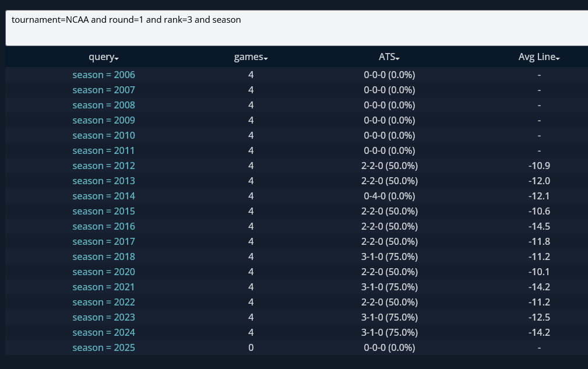588x369 pixels.
Task: Select the Avg Line value for season 2018
Action: coord(539,257)
